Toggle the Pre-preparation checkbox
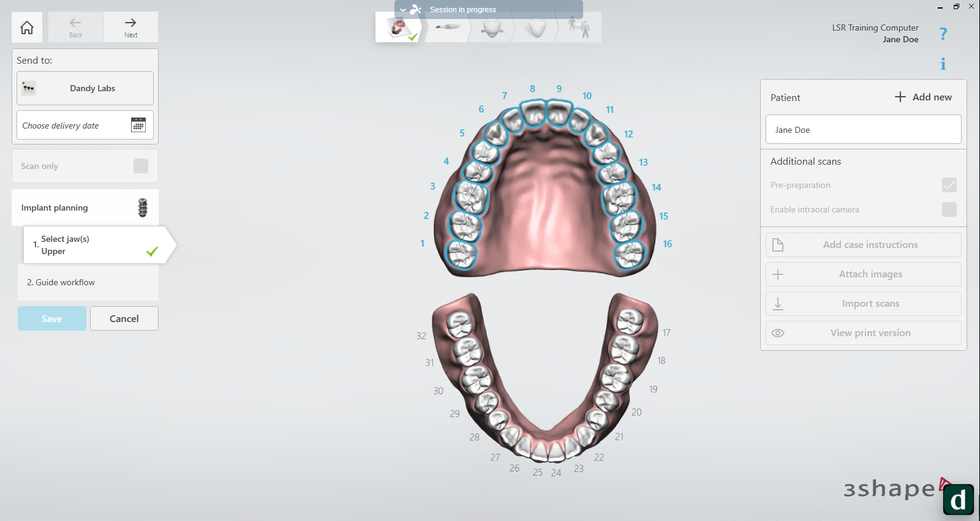Image resolution: width=980 pixels, height=521 pixels. 949,185
